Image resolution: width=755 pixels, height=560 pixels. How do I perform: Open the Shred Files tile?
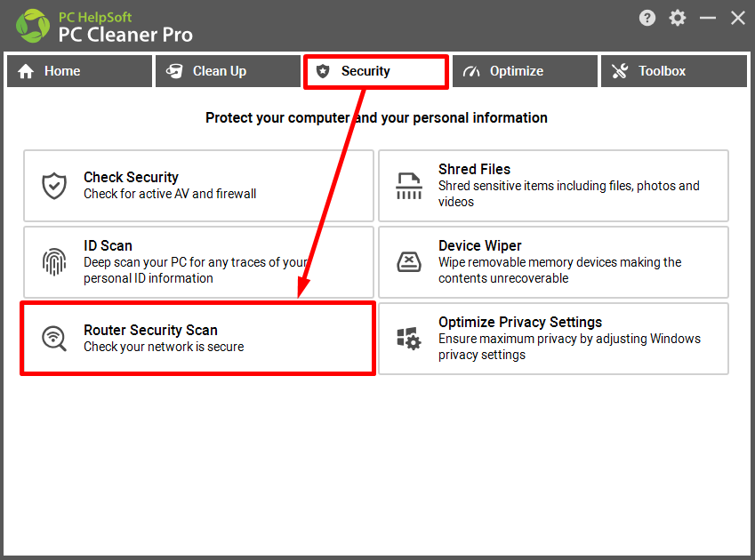click(553, 186)
